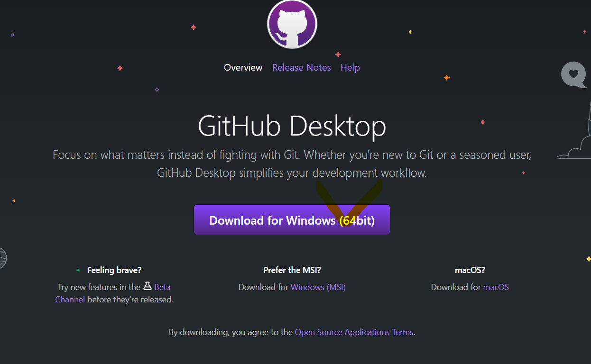This screenshot has width=591, height=364.
Task: Click the 'Prefer the MSI?' heading
Action: [292, 270]
